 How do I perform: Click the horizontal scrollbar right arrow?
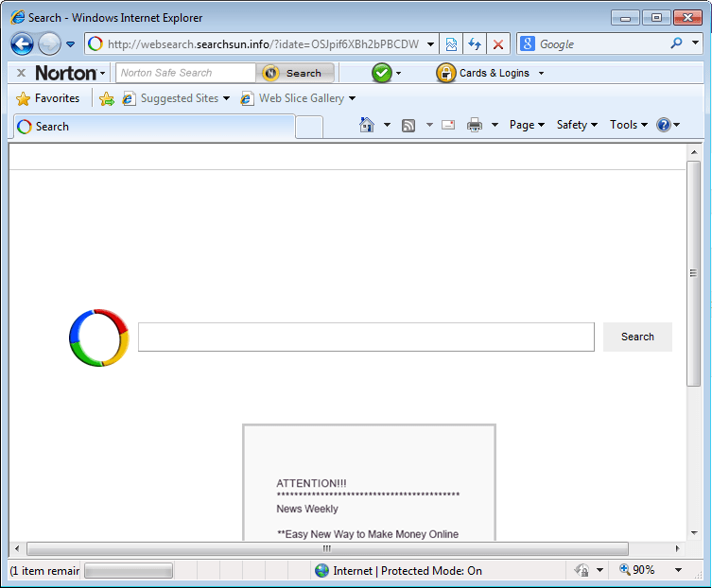(x=677, y=548)
